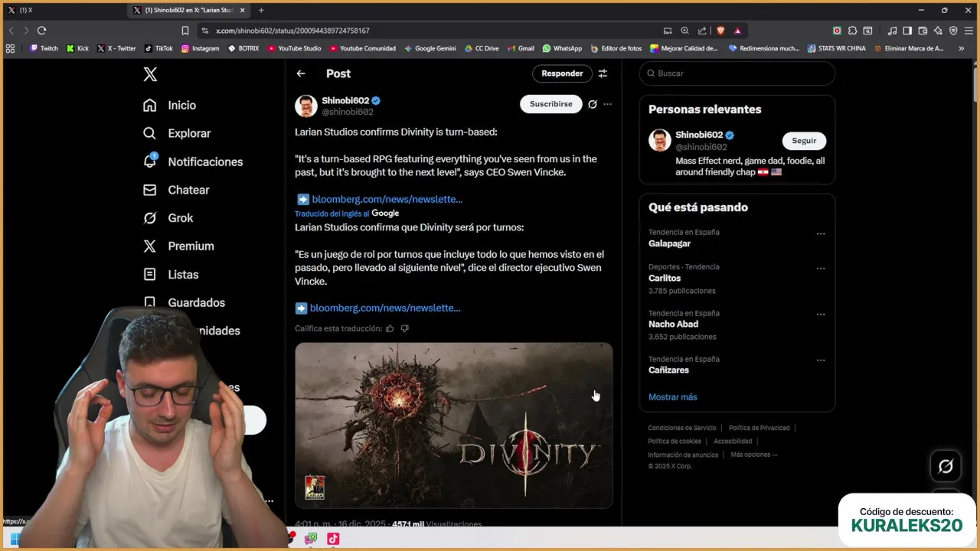
Task: Open Premium in the sidebar
Action: point(178,246)
